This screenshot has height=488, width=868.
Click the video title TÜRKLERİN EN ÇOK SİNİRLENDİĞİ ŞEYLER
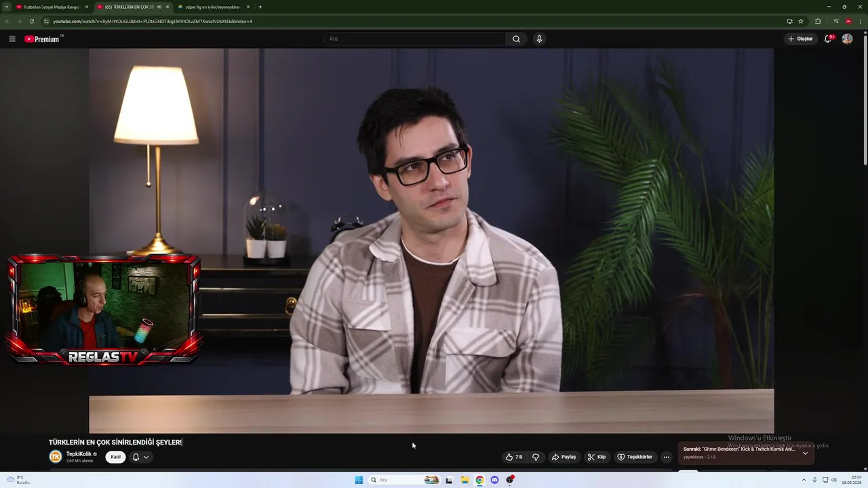[x=115, y=442]
